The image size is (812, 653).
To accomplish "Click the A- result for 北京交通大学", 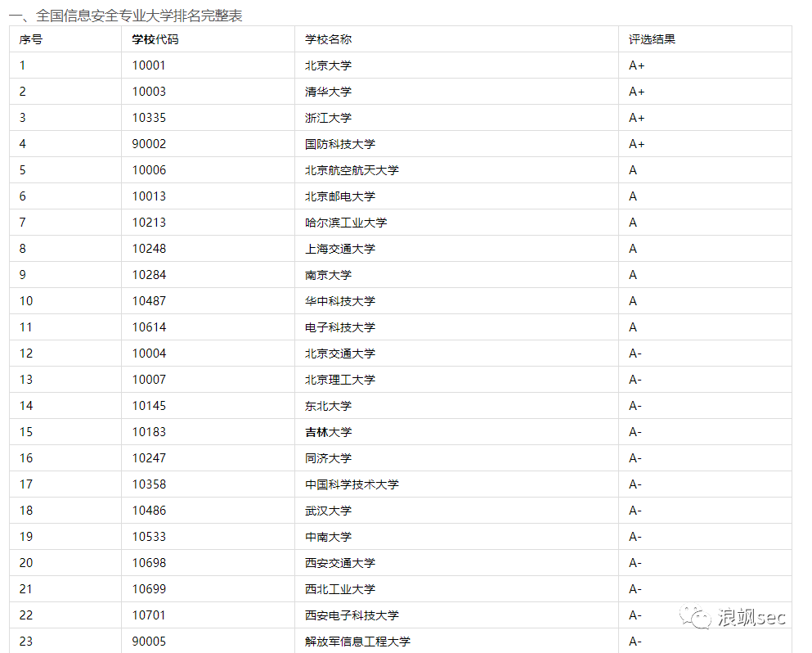I will point(635,354).
